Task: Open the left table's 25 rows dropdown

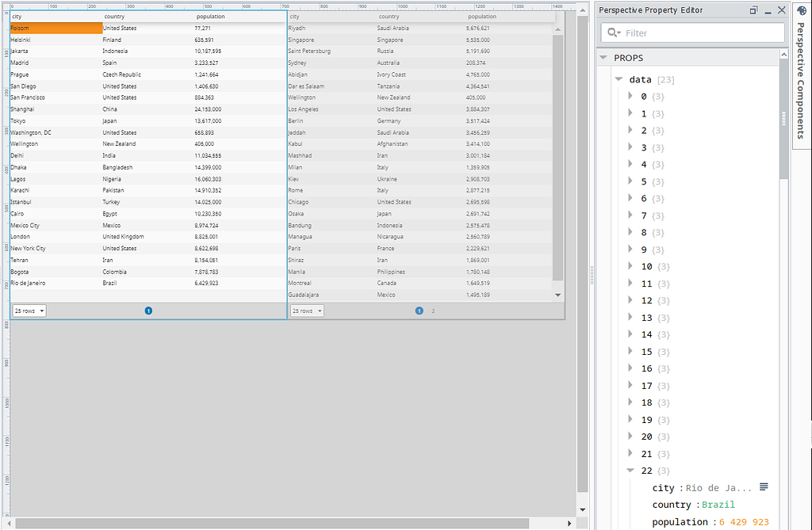Action: (29, 311)
